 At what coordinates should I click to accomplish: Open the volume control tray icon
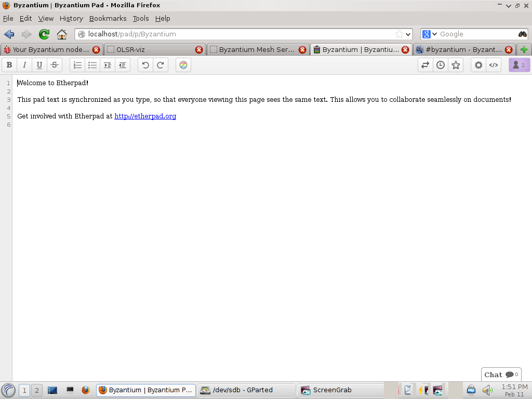pos(487,390)
